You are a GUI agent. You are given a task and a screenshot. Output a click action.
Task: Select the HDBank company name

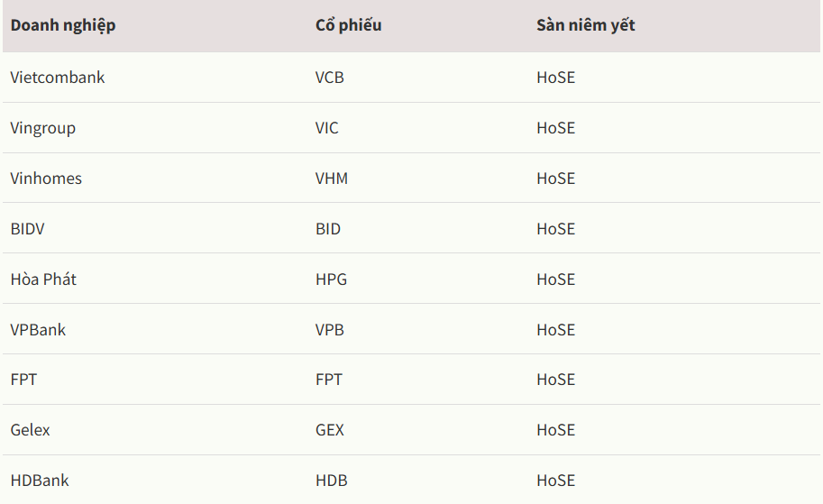click(40, 480)
